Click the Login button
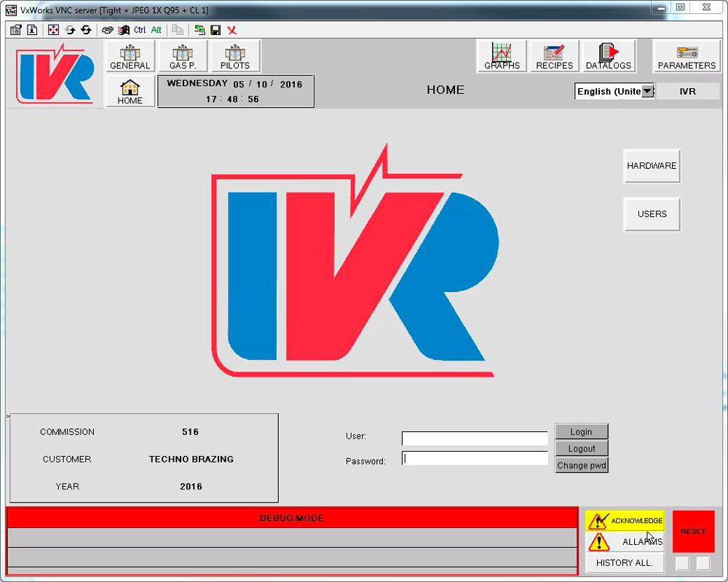Image resolution: width=728 pixels, height=582 pixels. coord(581,432)
